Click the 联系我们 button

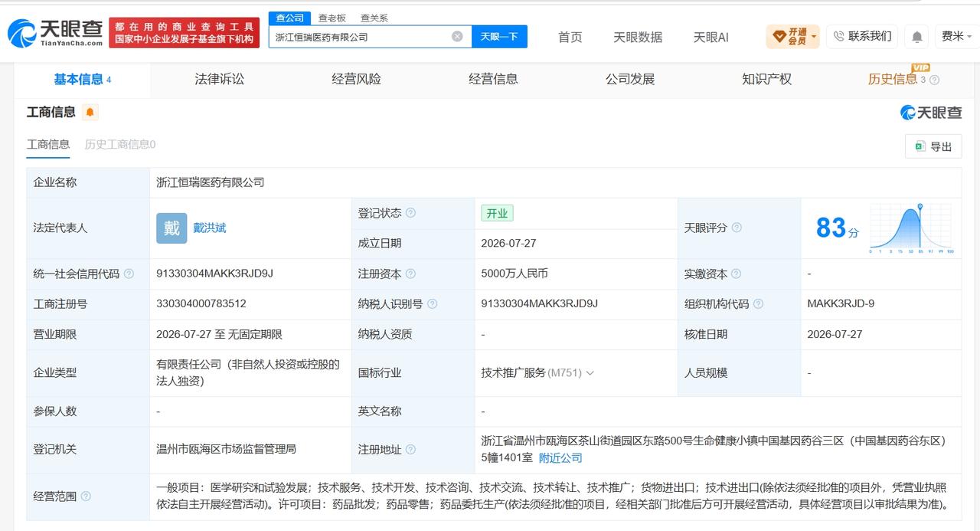pyautogui.click(x=862, y=36)
